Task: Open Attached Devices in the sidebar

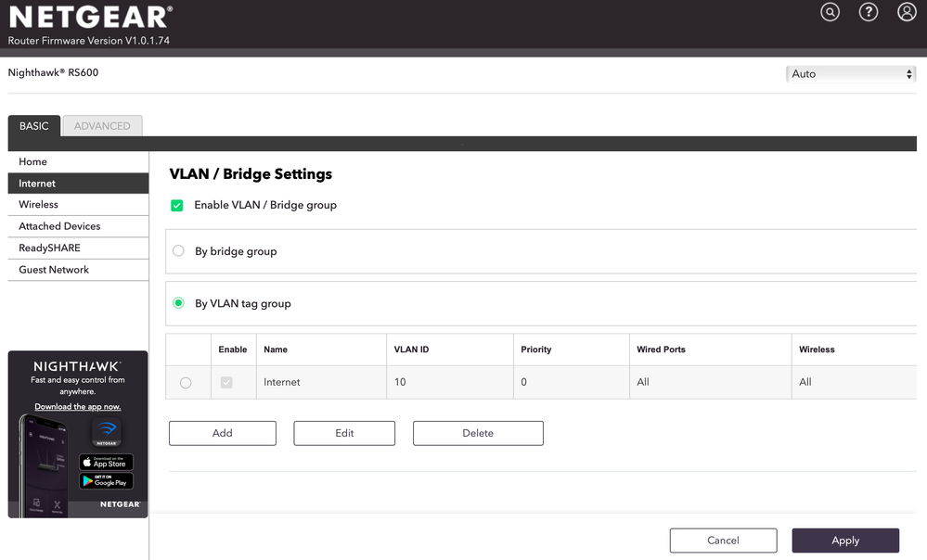Action: tap(59, 226)
